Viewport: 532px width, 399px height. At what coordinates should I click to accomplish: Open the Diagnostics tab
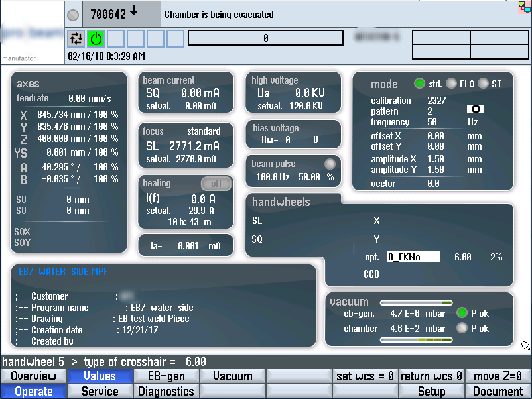(x=166, y=391)
